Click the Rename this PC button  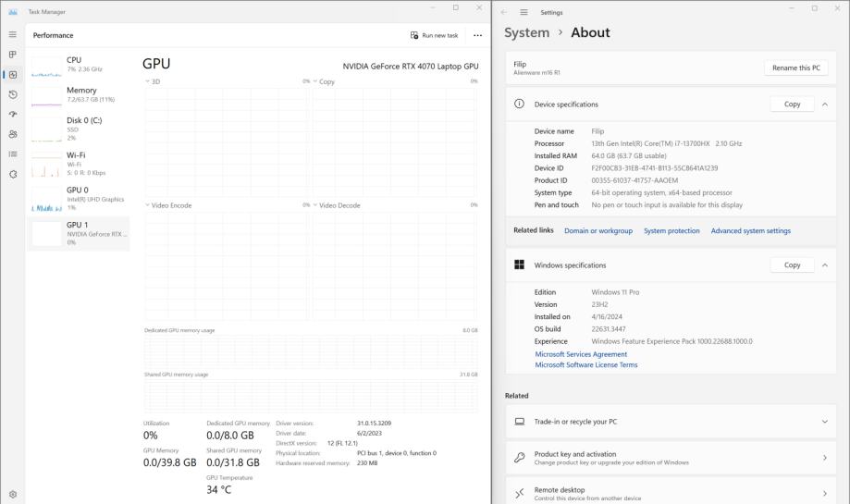[x=795, y=68]
